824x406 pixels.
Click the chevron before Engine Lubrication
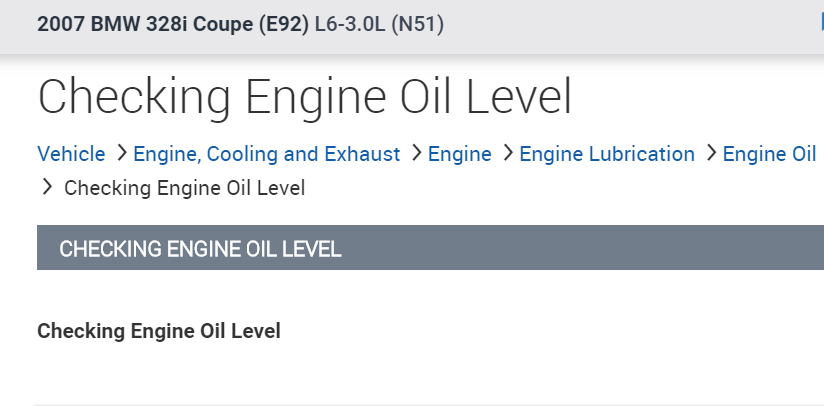(507, 153)
